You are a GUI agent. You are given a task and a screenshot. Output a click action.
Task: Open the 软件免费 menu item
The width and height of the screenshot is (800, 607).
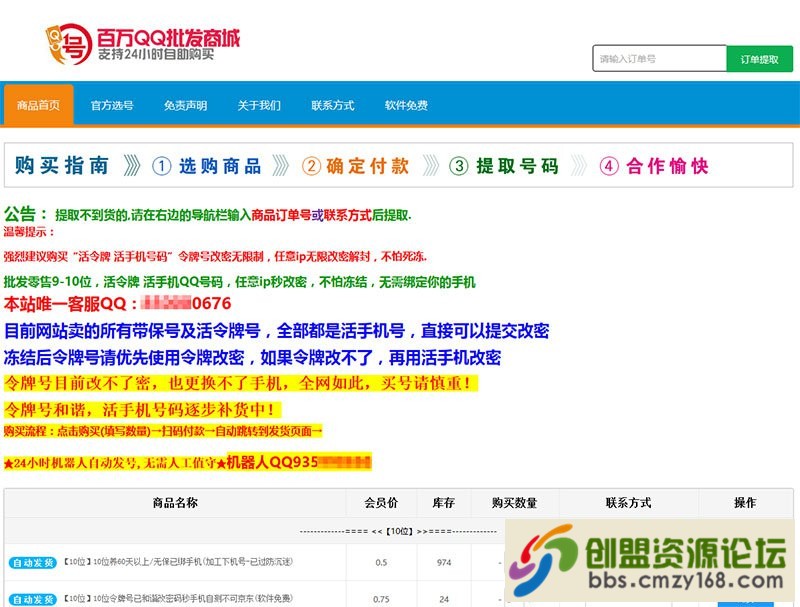406,105
